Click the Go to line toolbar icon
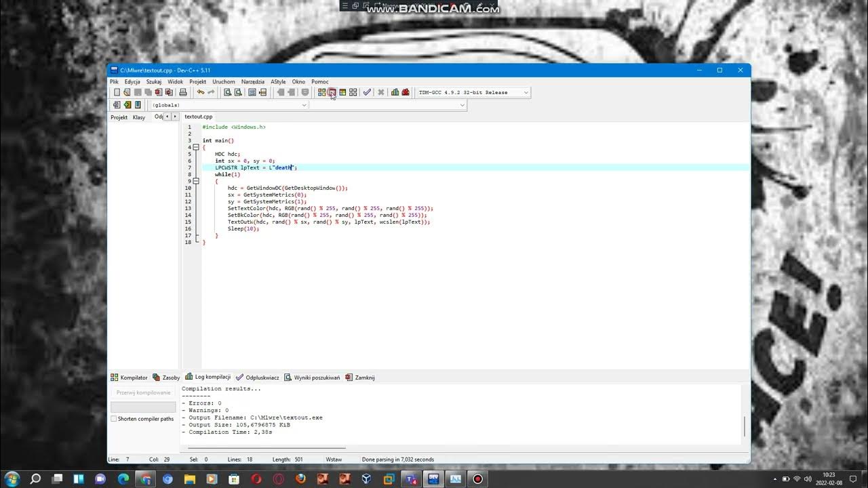Viewport: 868px width, 488px height. point(262,92)
